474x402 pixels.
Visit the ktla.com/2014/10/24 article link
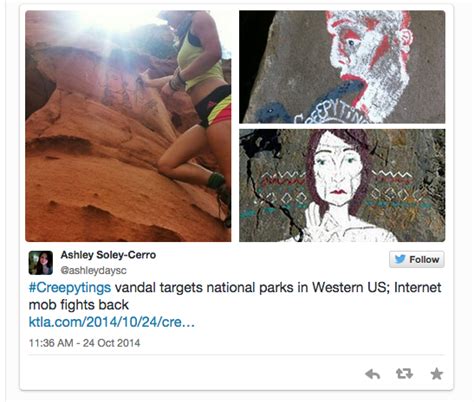[x=112, y=322]
